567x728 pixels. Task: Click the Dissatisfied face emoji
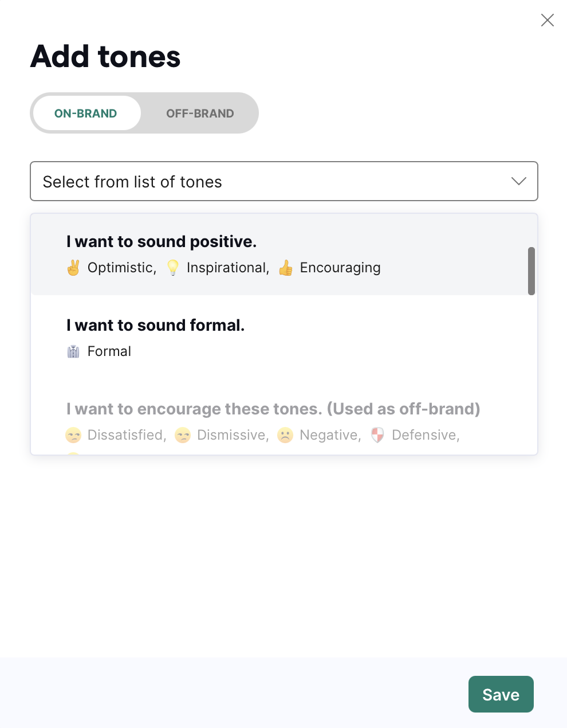[73, 435]
